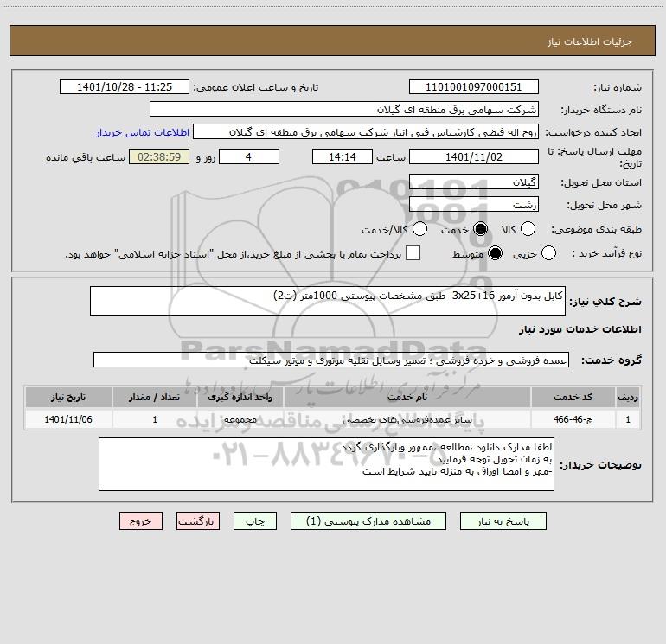Click the ردیف column header

click(628, 397)
